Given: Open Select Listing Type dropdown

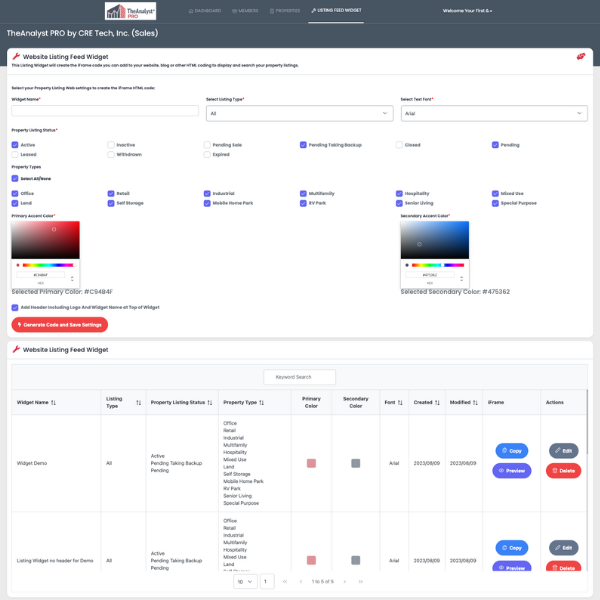Looking at the screenshot, I should [x=299, y=113].
